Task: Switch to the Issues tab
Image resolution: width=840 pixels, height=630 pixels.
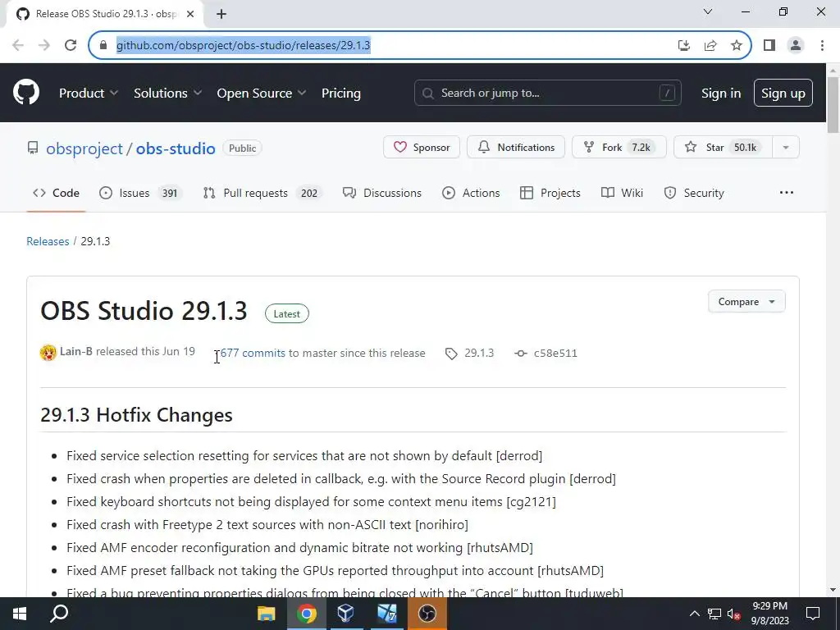Action: [x=141, y=193]
